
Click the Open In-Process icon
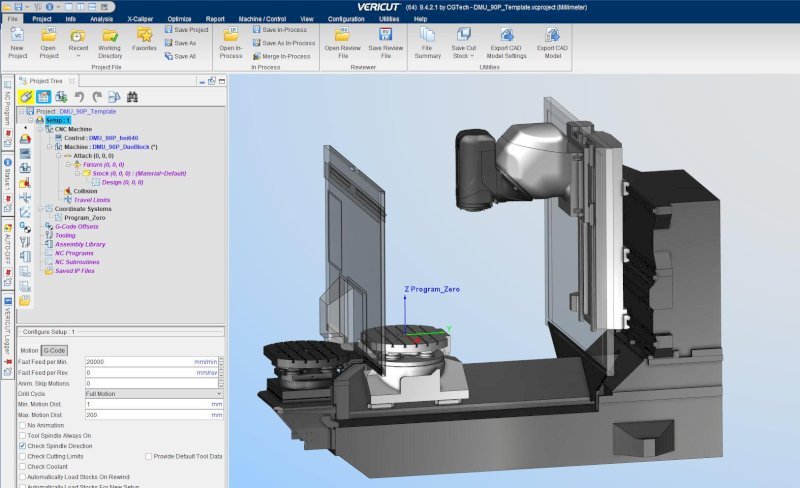pos(231,35)
